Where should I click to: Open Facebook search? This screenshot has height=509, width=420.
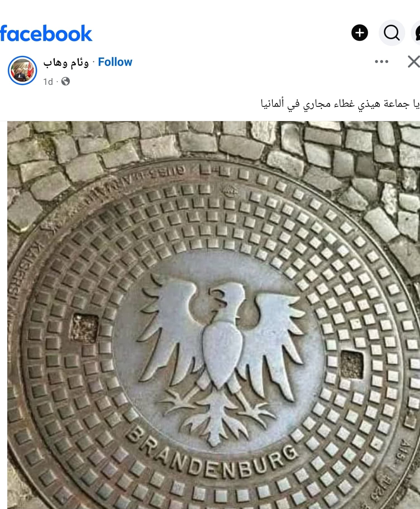[392, 33]
